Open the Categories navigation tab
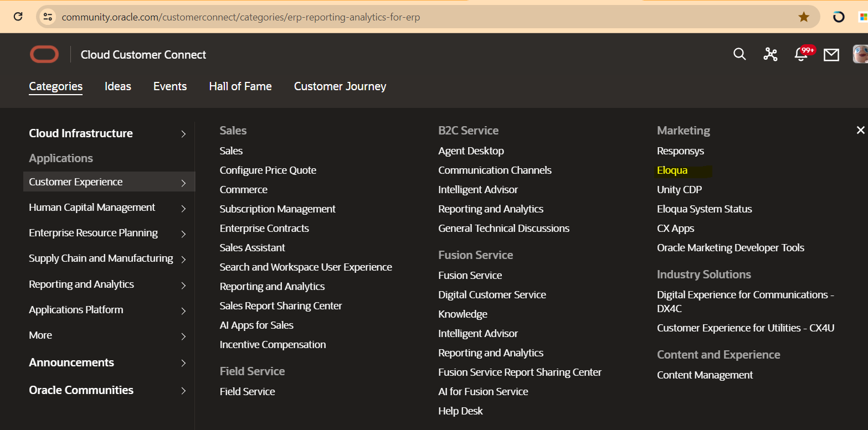The height and width of the screenshot is (430, 868). pos(56,86)
